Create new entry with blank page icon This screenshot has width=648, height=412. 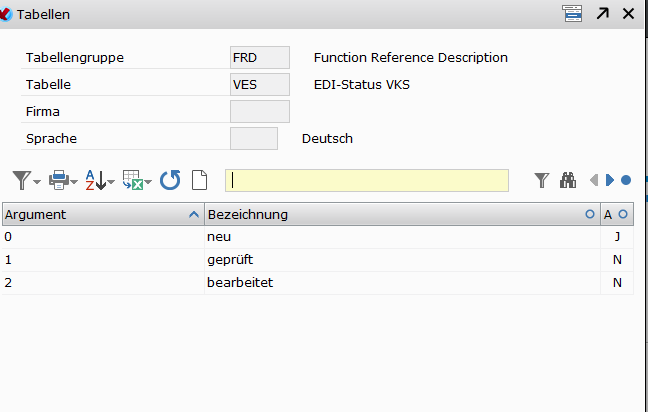point(199,180)
